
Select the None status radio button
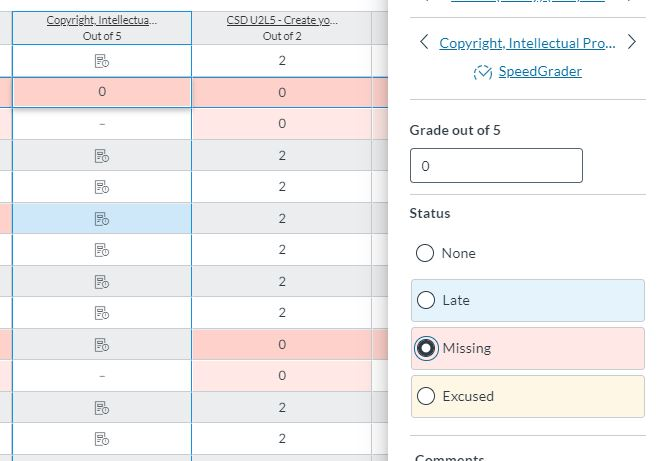pyautogui.click(x=425, y=253)
